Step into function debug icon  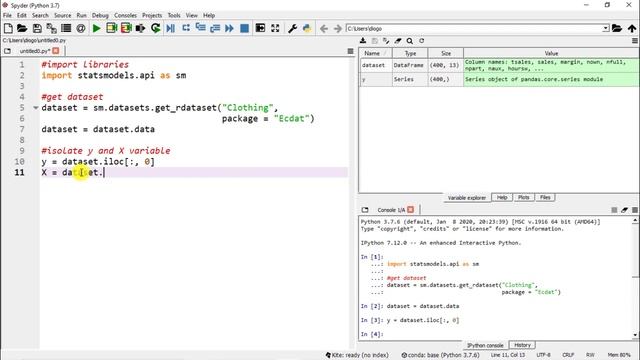coord(200,28)
